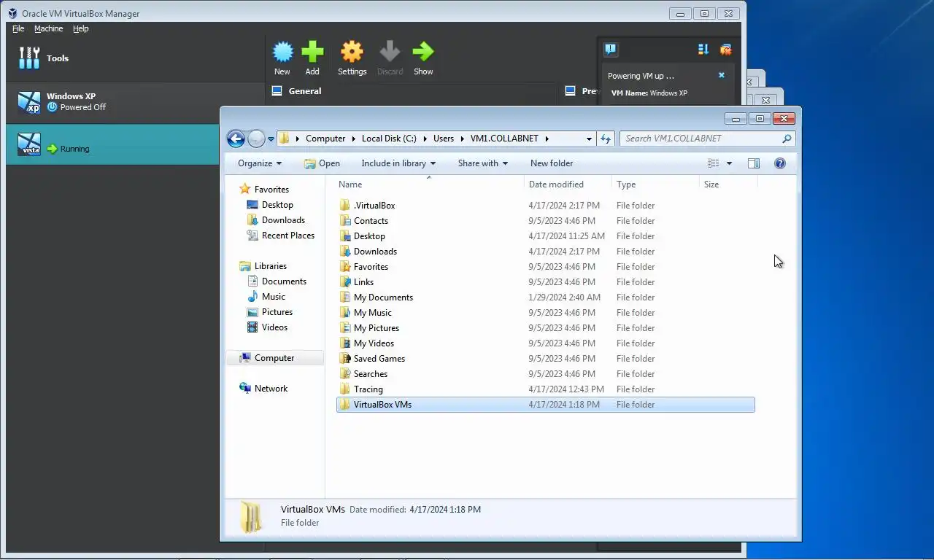Viewport: 934px width, 560px height.
Task: Click Computer in the address breadcrumb
Action: click(x=325, y=139)
